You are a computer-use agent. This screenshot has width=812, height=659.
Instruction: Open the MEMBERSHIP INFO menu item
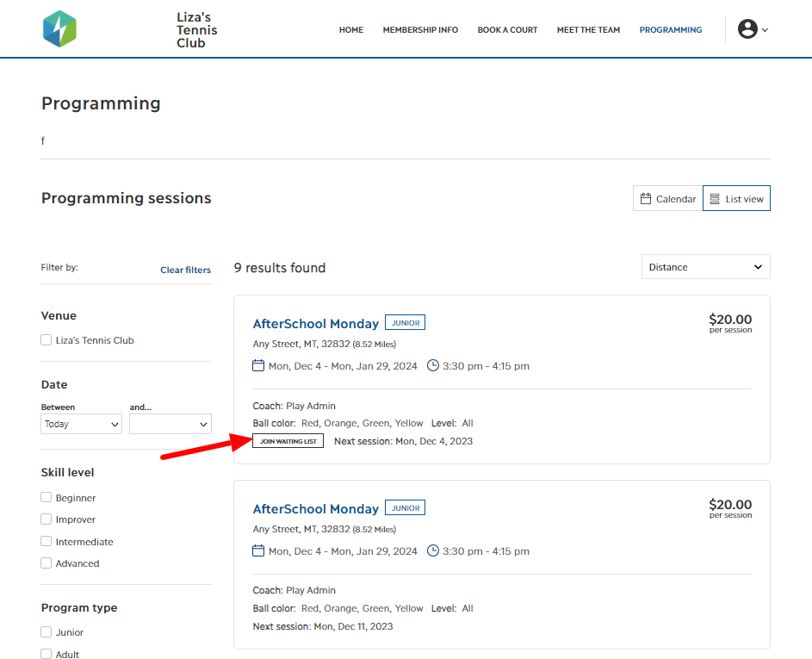[x=420, y=29]
